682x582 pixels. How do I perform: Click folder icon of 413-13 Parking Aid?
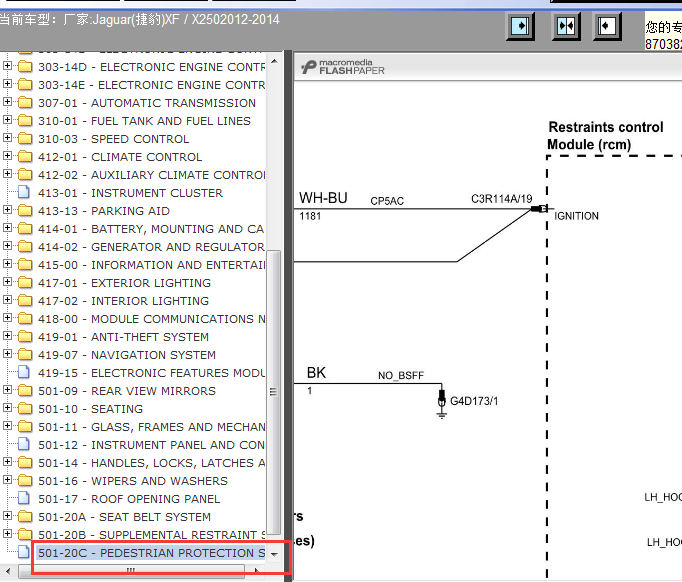(25, 211)
